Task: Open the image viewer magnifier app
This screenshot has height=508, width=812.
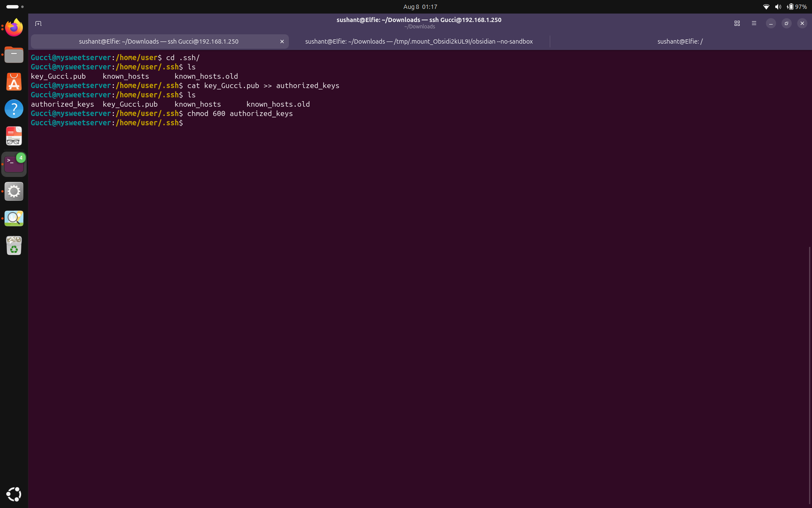Action: pos(14,218)
